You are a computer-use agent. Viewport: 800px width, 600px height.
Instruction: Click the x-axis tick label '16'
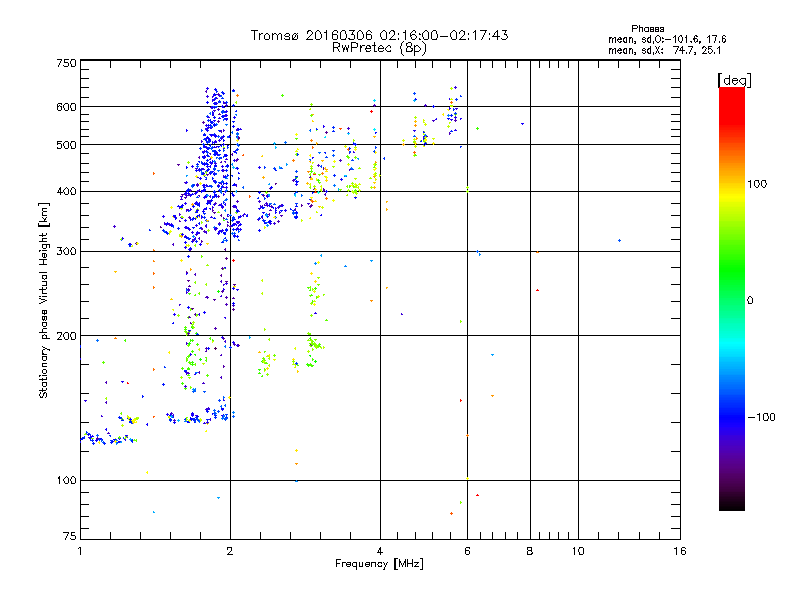pos(680,551)
